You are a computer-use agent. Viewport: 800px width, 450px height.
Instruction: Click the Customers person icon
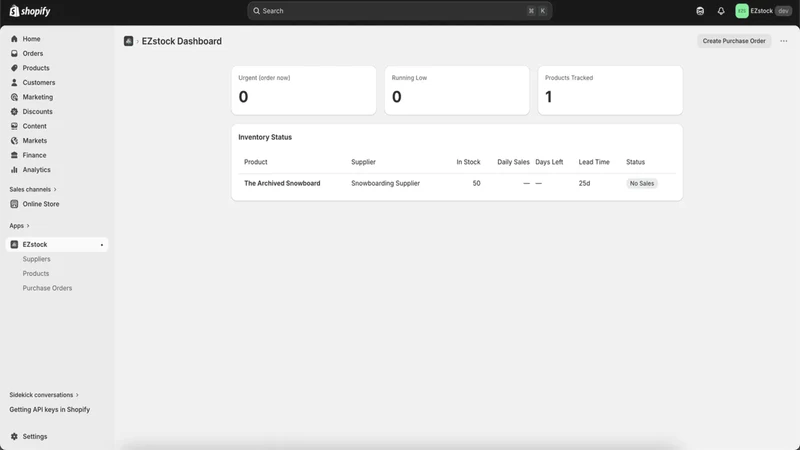click(14, 83)
